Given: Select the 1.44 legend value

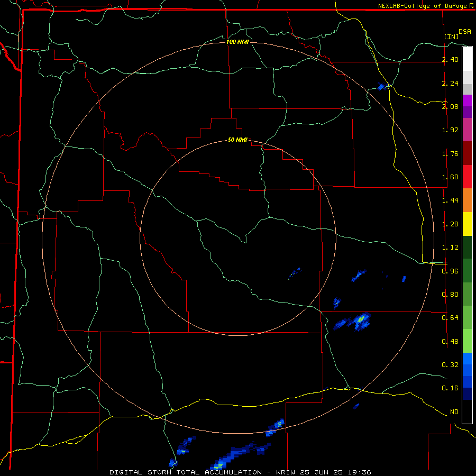Looking at the screenshot, I should pyautogui.click(x=450, y=200).
